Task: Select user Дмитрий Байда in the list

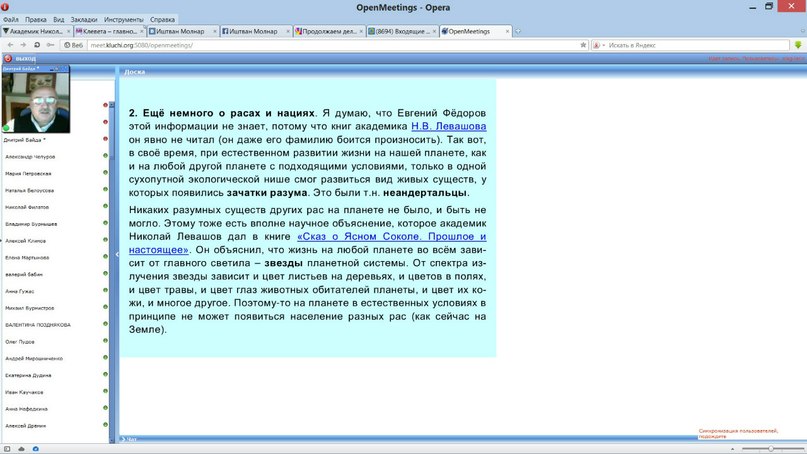Action: point(24,140)
